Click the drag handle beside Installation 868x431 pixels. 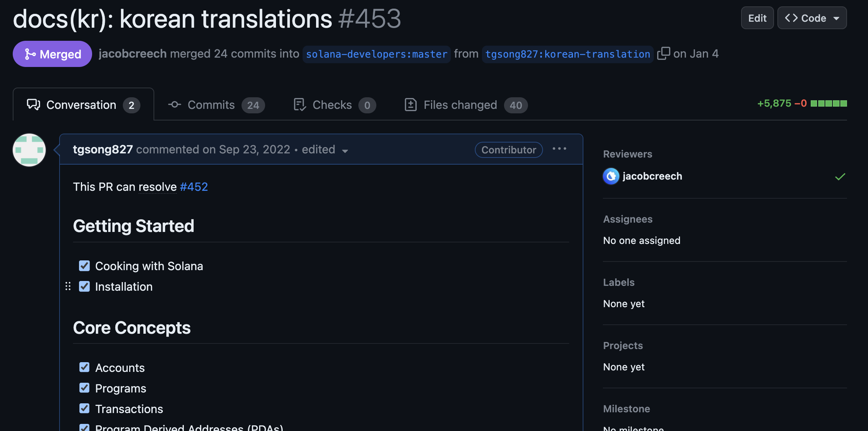[x=68, y=287]
